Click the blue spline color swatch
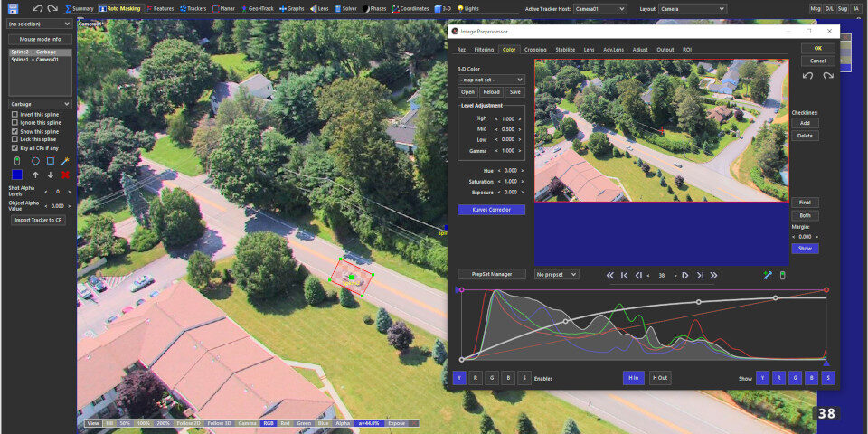Image resolution: width=868 pixels, height=434 pixels. (x=17, y=175)
